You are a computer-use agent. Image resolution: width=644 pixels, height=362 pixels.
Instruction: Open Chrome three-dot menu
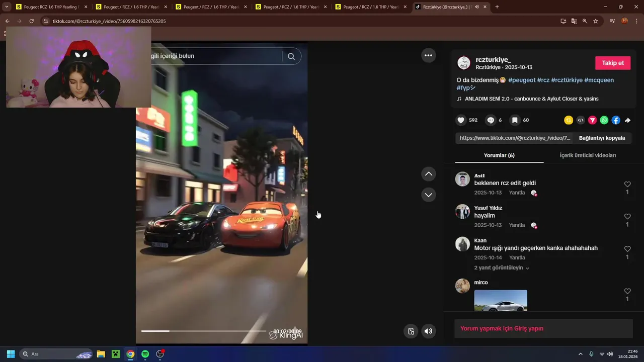[637, 21]
